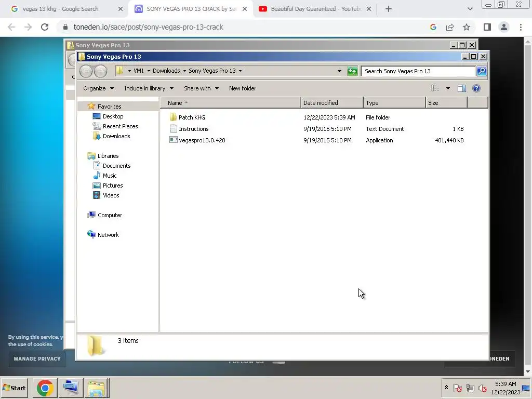Expand dropdown arrow after VM1 breadcrumb
Screen dimensions: 532x399
(x=149, y=71)
